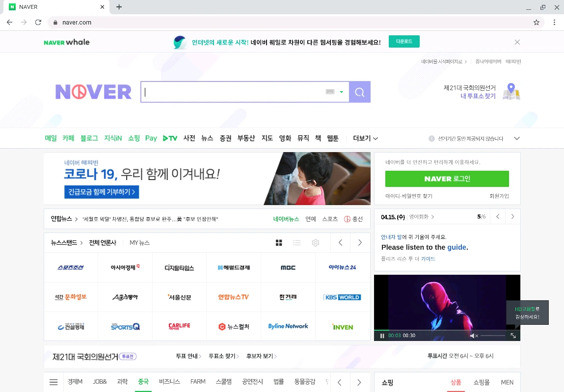Image resolution: width=564 pixels, height=392 pixels.
Task: Open 카페 service
Action: tap(68, 138)
